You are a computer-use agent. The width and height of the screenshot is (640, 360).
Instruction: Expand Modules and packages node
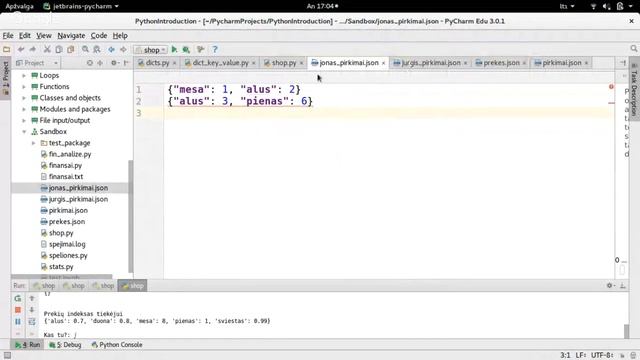(24, 109)
